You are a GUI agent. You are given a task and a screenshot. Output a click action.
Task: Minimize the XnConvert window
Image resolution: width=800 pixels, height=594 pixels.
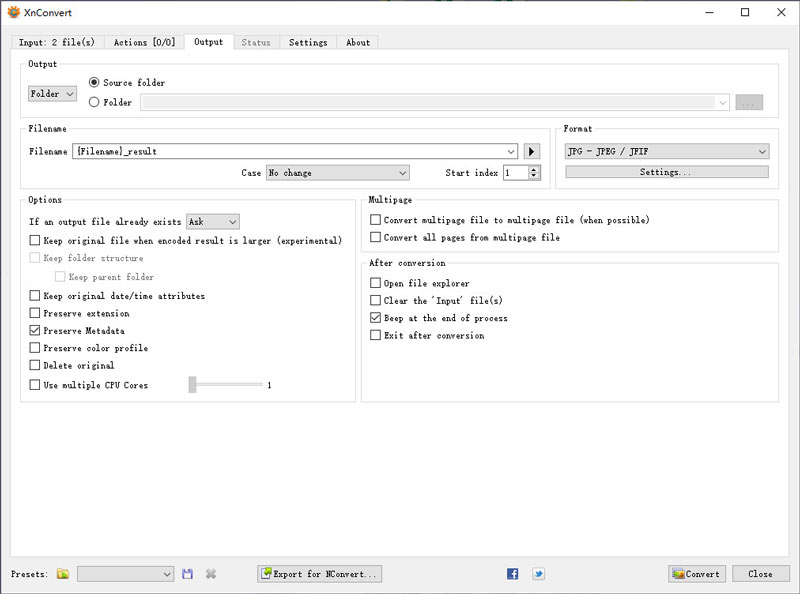pyautogui.click(x=709, y=12)
